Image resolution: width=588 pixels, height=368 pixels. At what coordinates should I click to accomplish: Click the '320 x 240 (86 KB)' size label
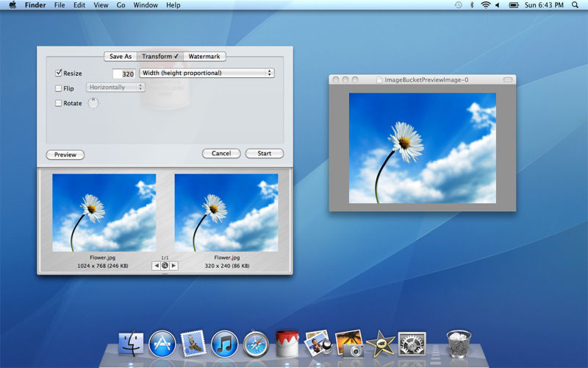[x=227, y=266]
